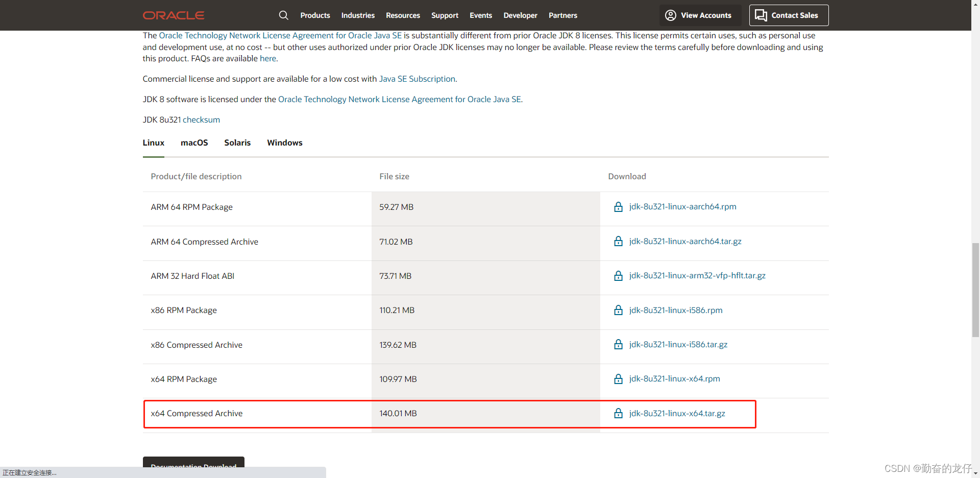Click lock icon beside arm32-vfp-hflt.tar.gz
The width and height of the screenshot is (980, 478).
point(618,276)
